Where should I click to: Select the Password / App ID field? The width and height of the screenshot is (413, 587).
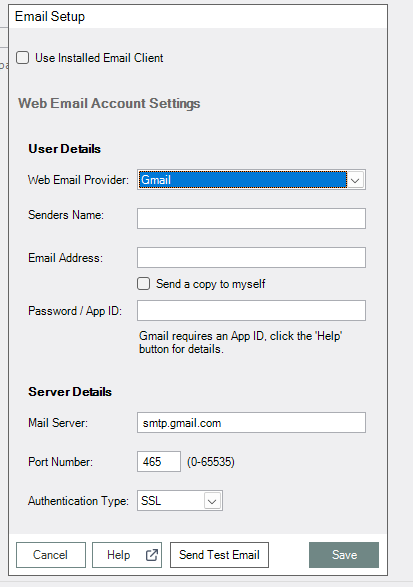coord(251,310)
